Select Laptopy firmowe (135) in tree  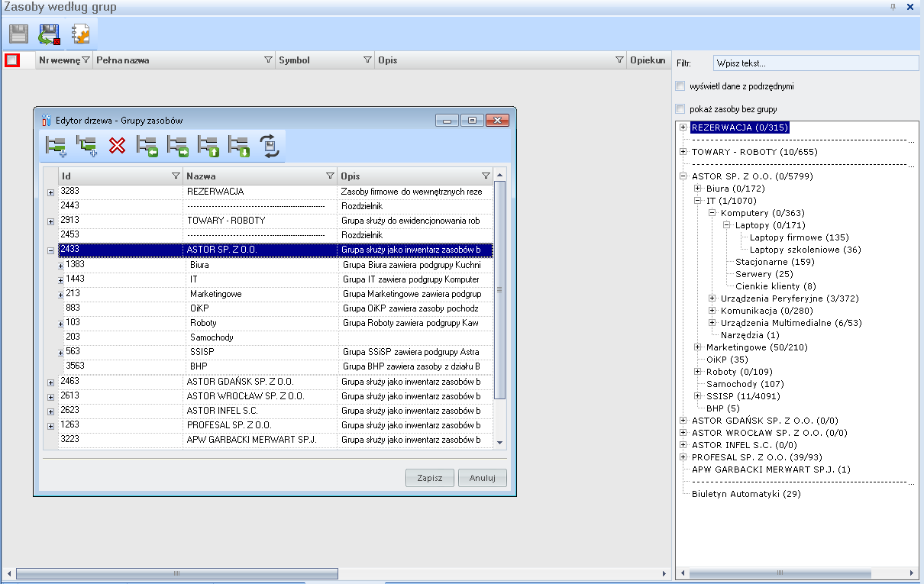coord(799,237)
